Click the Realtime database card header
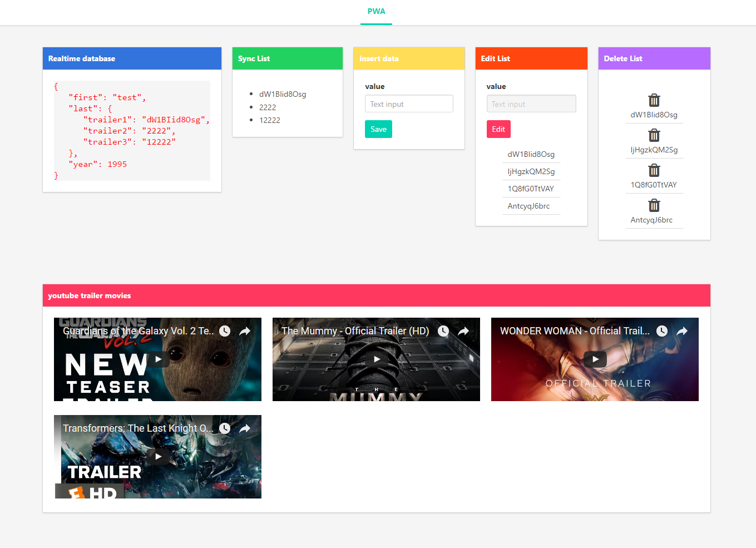 point(132,58)
